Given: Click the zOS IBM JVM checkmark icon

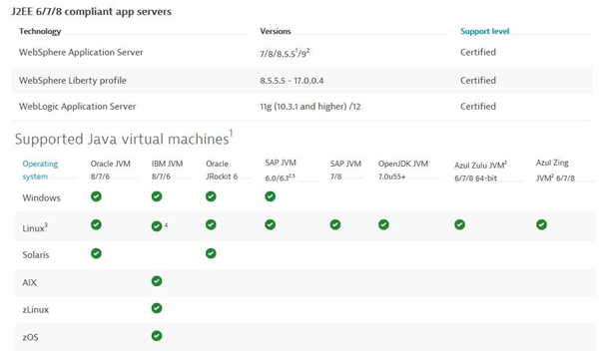Looking at the screenshot, I should pyautogui.click(x=157, y=336).
